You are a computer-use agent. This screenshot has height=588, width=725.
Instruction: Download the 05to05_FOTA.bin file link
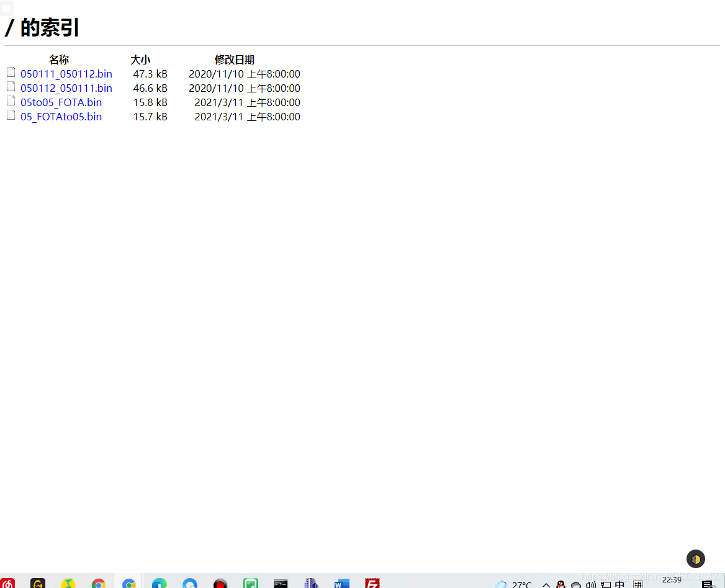[61, 102]
